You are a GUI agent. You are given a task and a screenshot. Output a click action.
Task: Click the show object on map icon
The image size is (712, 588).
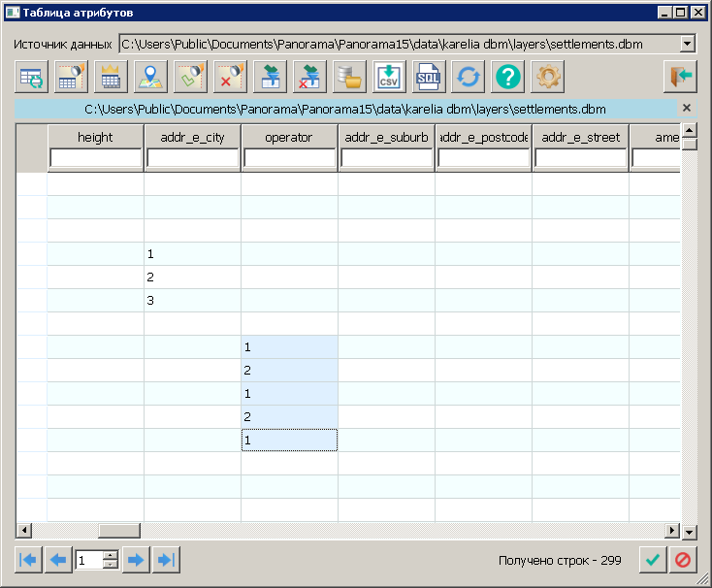click(150, 76)
